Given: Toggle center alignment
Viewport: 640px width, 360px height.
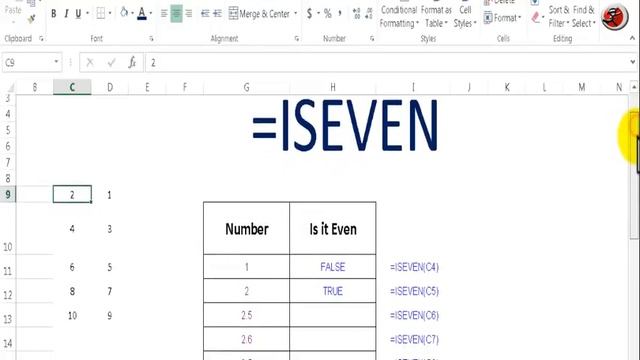Looking at the screenshot, I should [x=176, y=14].
